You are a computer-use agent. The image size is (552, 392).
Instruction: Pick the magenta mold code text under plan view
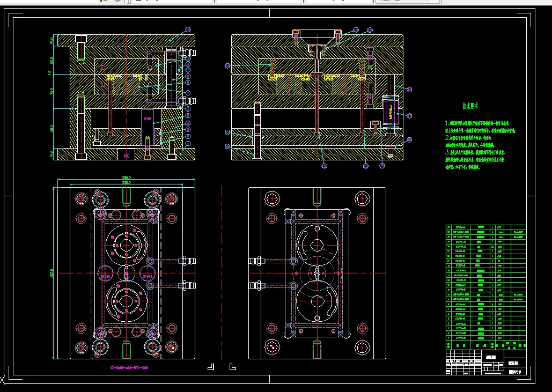click(129, 368)
